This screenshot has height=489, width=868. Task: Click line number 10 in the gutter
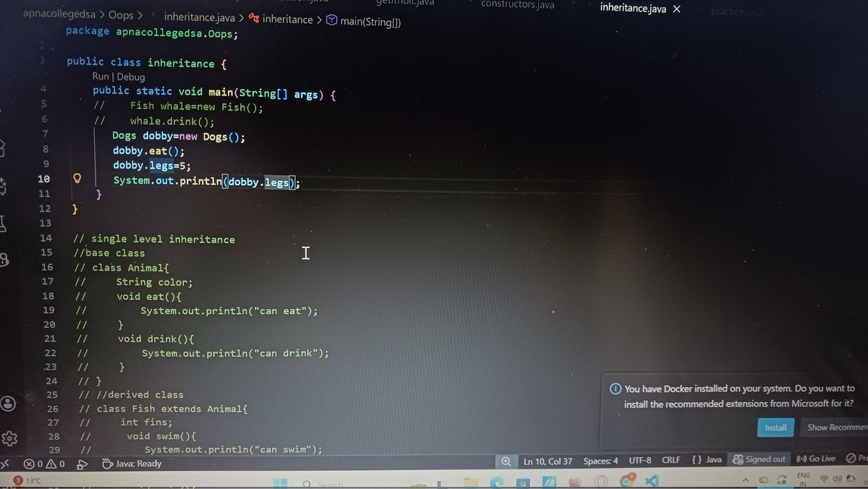(x=43, y=179)
